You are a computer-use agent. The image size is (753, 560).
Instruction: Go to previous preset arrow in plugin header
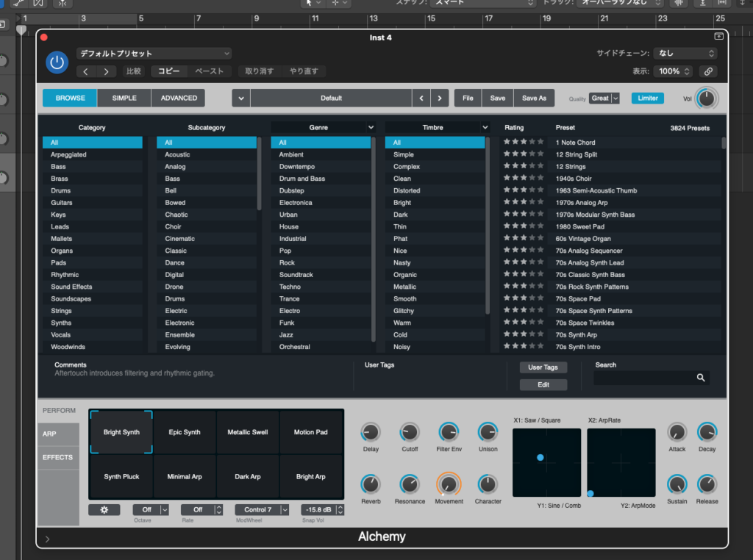click(86, 71)
